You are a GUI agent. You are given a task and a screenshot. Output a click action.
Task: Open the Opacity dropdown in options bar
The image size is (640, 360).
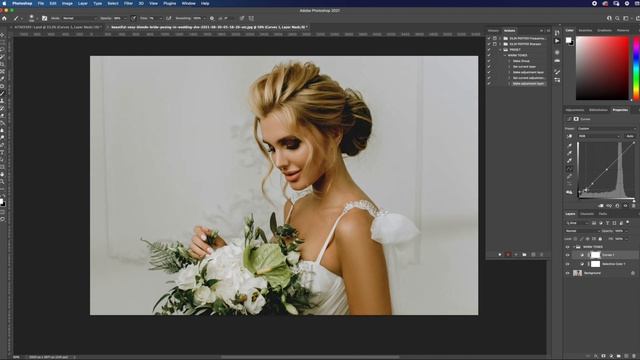pos(124,18)
